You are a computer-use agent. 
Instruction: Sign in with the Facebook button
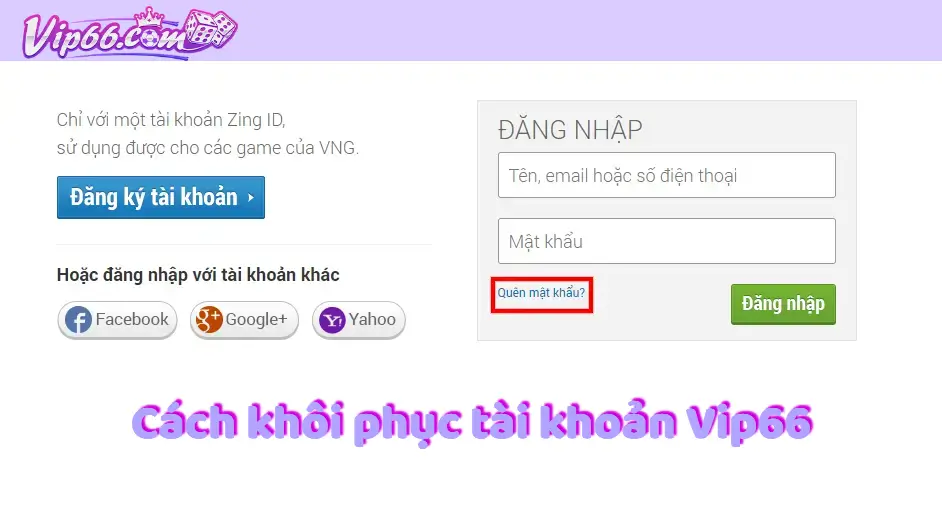[117, 320]
